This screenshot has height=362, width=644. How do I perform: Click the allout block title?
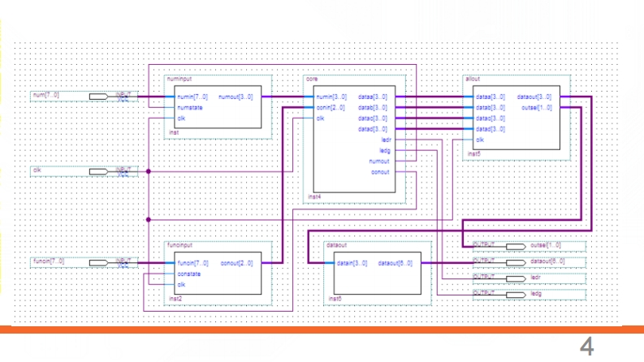coord(472,80)
